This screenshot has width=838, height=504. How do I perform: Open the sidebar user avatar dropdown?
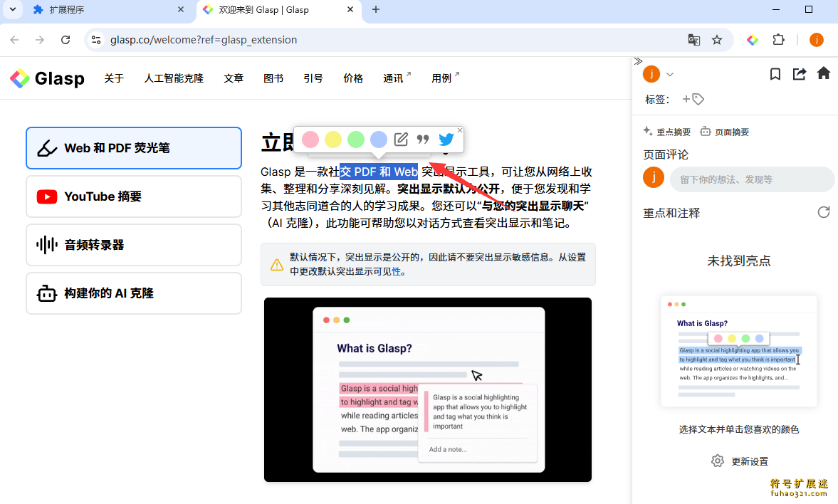pos(670,74)
